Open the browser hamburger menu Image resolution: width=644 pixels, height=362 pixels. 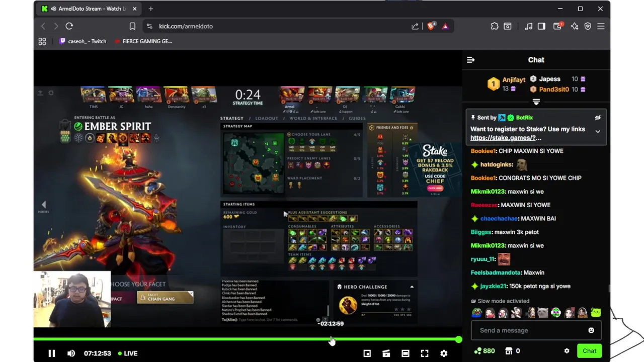(601, 26)
